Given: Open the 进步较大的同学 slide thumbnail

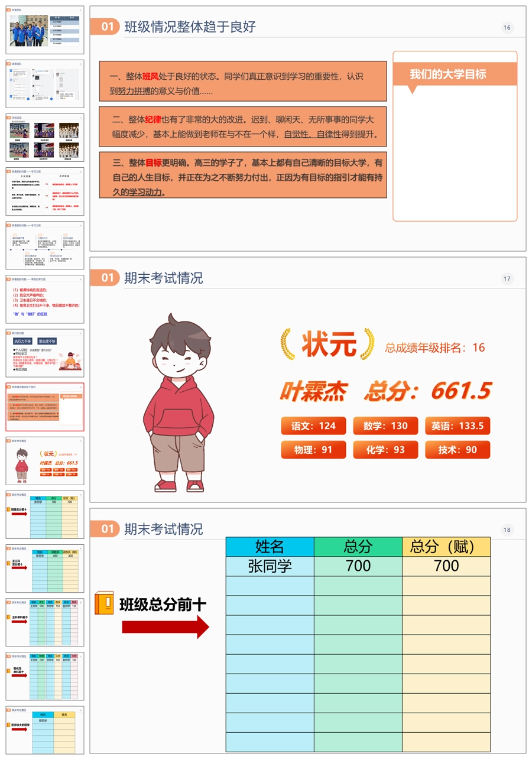Looking at the screenshot, I should [x=45, y=731].
